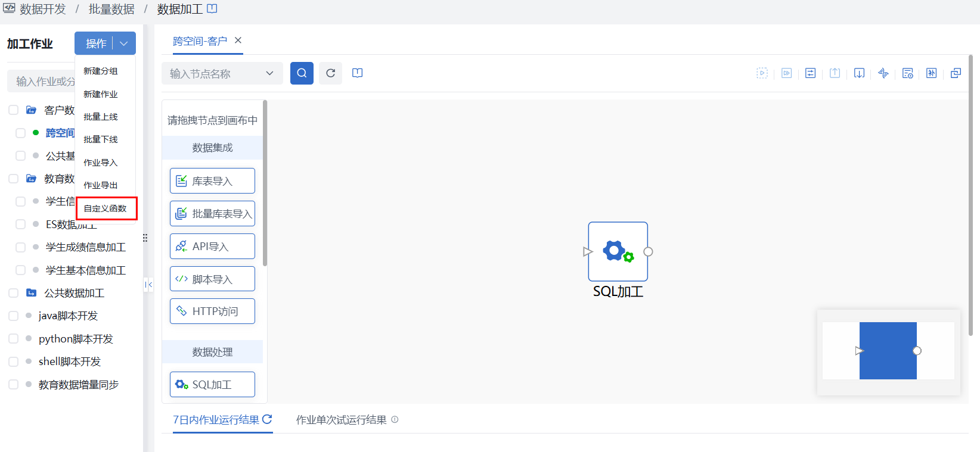Click the HTTP访问 node button
The height and width of the screenshot is (452, 980).
coord(212,311)
